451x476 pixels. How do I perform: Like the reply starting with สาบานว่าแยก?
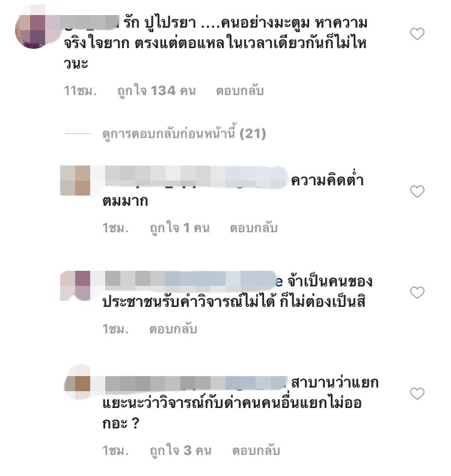417,394
